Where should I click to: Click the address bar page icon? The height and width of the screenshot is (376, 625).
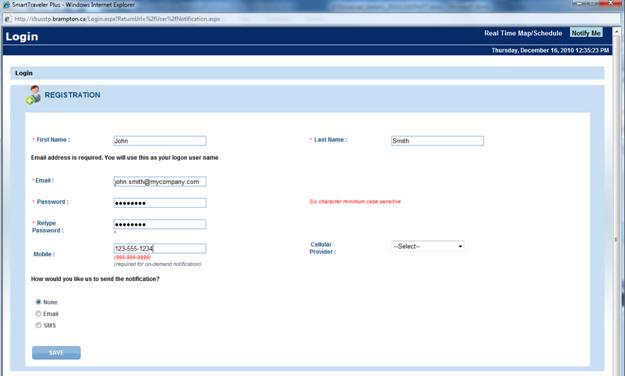(7, 19)
